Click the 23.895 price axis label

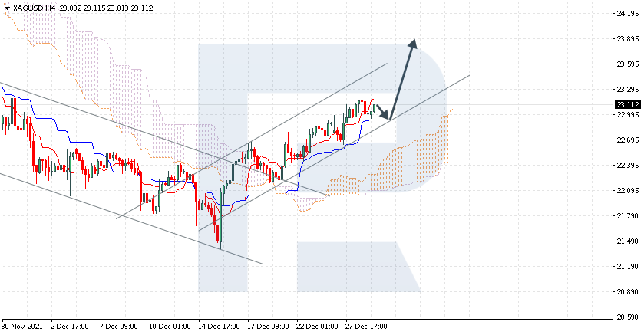pos(628,39)
